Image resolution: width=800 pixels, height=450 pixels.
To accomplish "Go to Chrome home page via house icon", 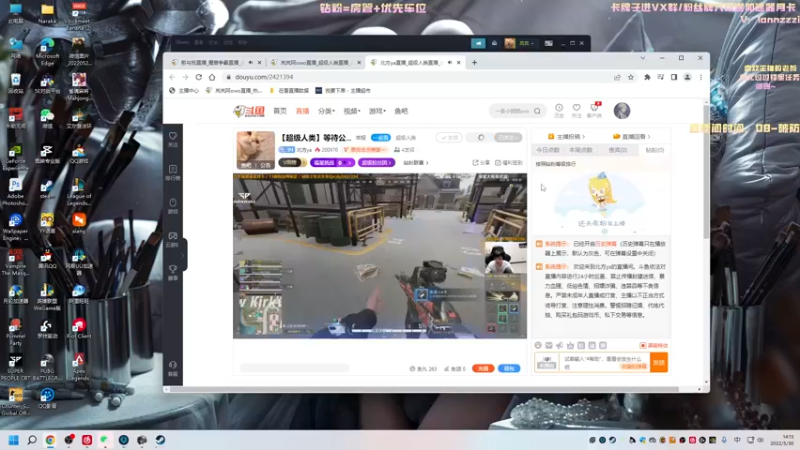I will [x=212, y=77].
